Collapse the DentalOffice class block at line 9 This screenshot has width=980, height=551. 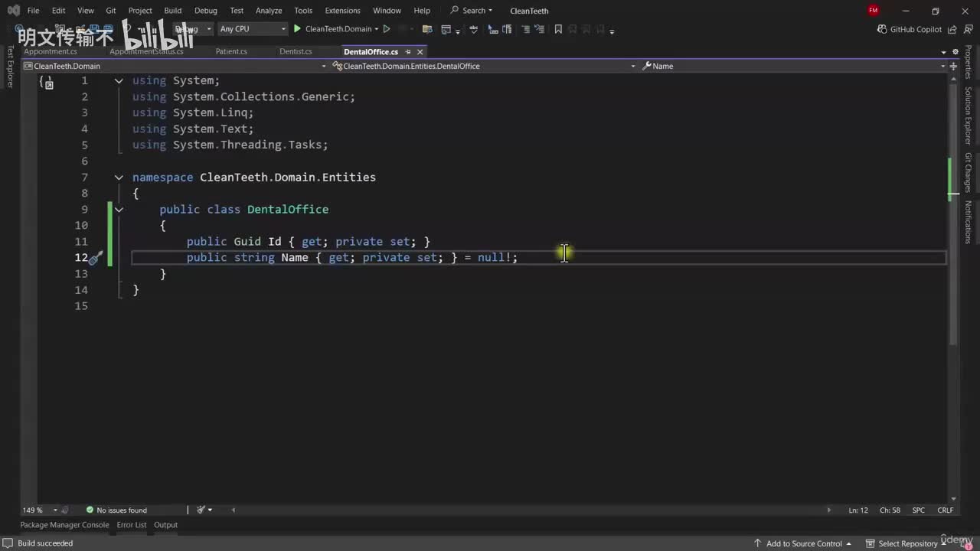[x=119, y=209]
